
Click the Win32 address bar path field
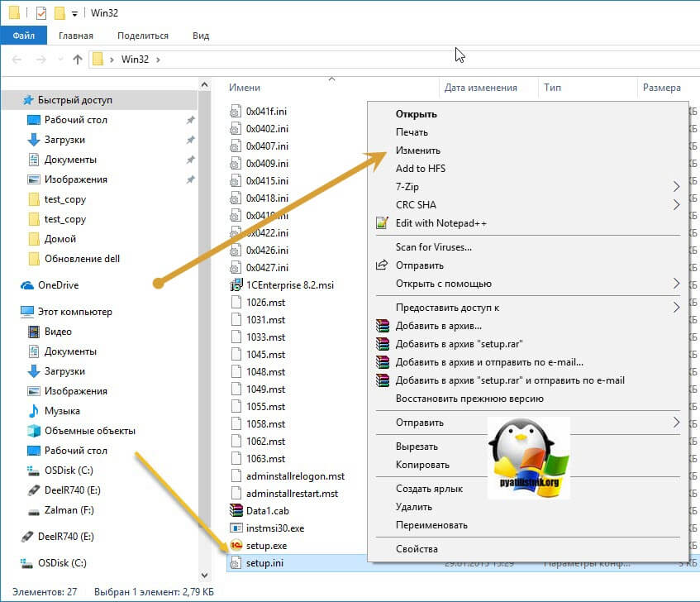coord(136,60)
